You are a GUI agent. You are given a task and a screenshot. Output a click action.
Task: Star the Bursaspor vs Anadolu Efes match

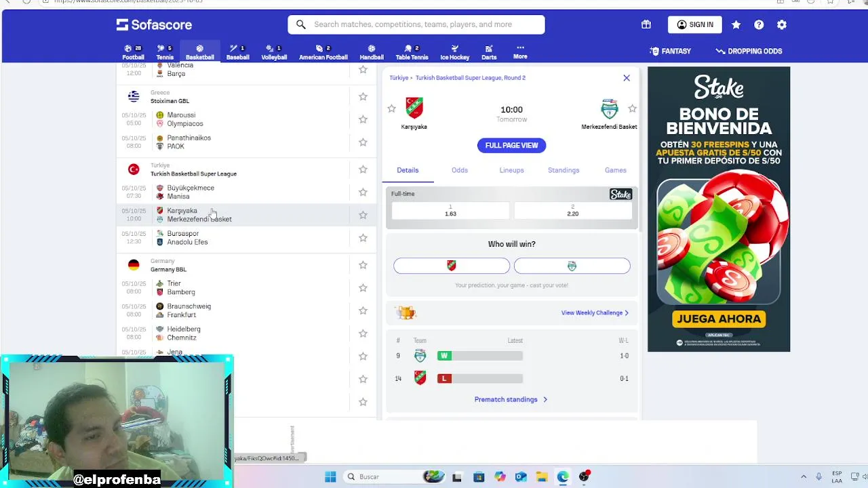click(x=363, y=238)
